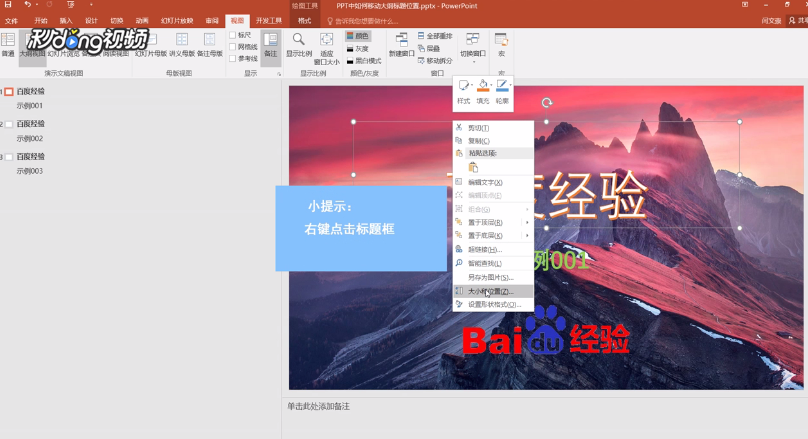Click 适应窗口大小 (Fit to Window)
The height and width of the screenshot is (439, 808).
point(327,49)
